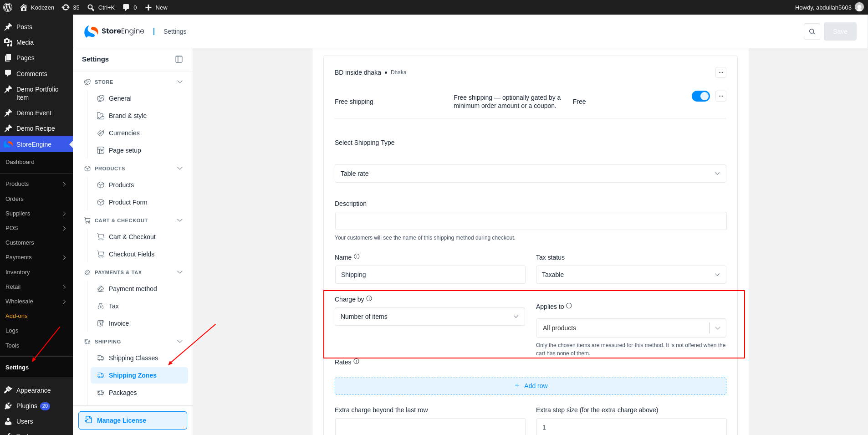The height and width of the screenshot is (435, 868).
Task: Toggle the Free shipping method switch
Action: click(x=701, y=96)
